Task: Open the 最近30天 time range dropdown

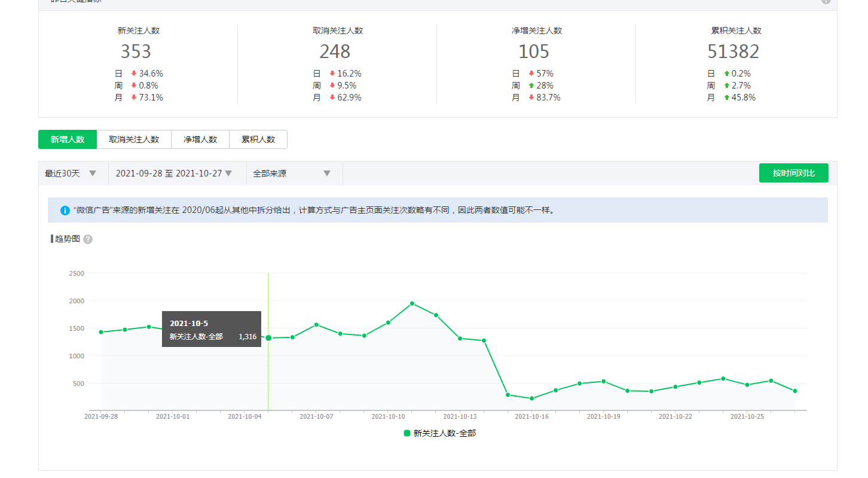Action: [x=71, y=173]
